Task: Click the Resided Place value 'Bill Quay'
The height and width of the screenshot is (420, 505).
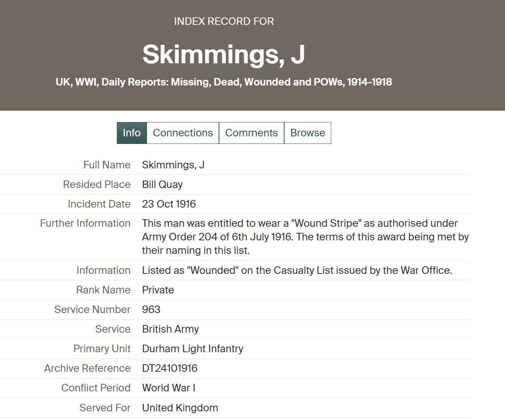Action: [162, 185]
